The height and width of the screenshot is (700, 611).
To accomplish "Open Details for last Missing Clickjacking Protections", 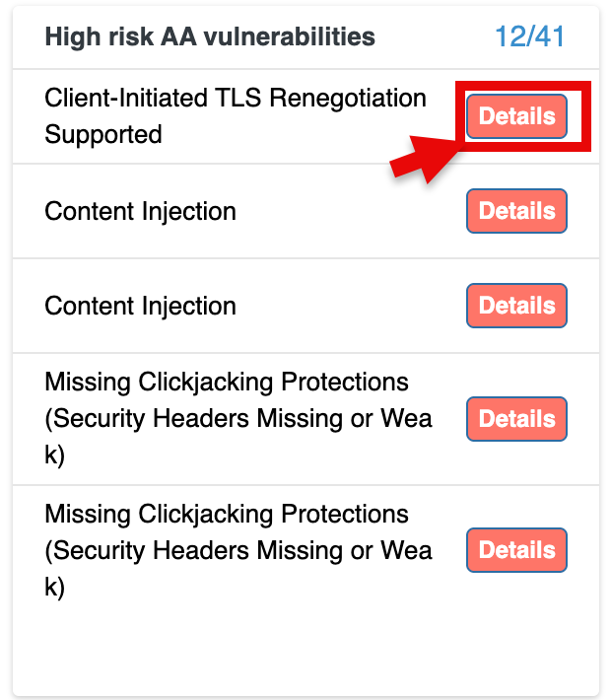I will (x=516, y=550).
